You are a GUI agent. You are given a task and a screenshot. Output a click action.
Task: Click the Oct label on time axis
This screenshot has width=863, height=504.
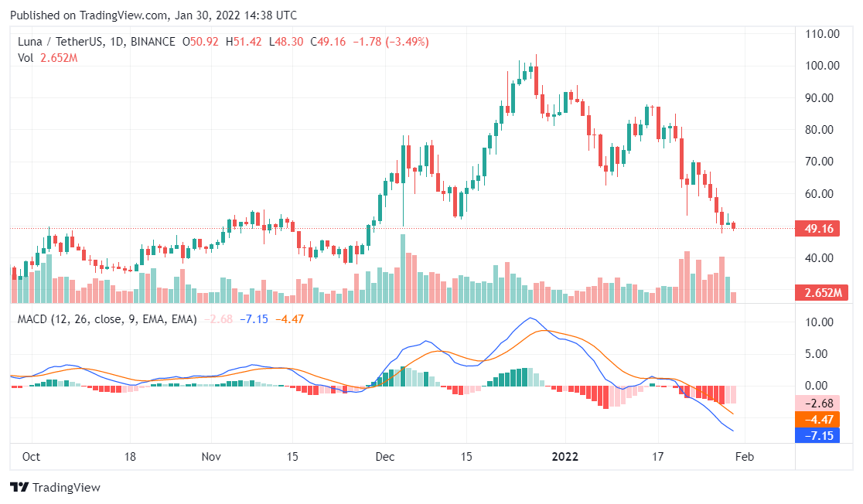click(31, 456)
